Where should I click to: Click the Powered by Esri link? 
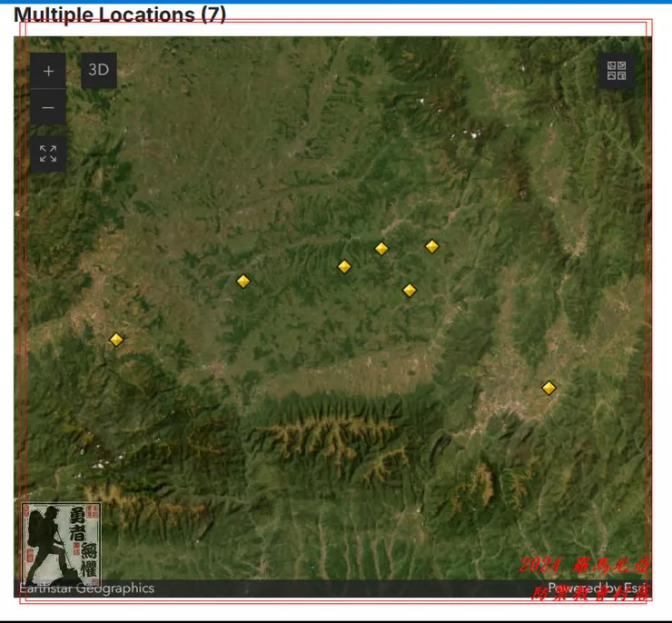click(597, 588)
